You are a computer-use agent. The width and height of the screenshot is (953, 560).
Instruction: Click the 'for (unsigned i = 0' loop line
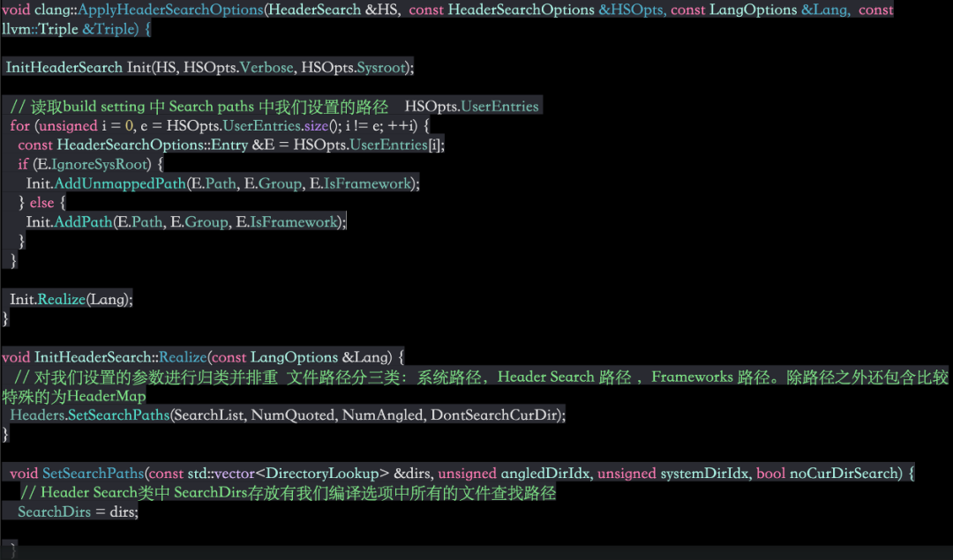point(220,126)
